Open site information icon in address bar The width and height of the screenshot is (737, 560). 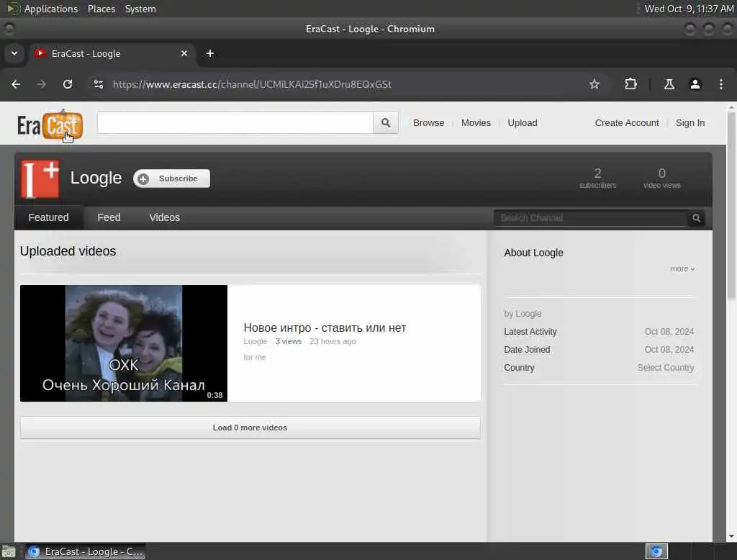[99, 84]
